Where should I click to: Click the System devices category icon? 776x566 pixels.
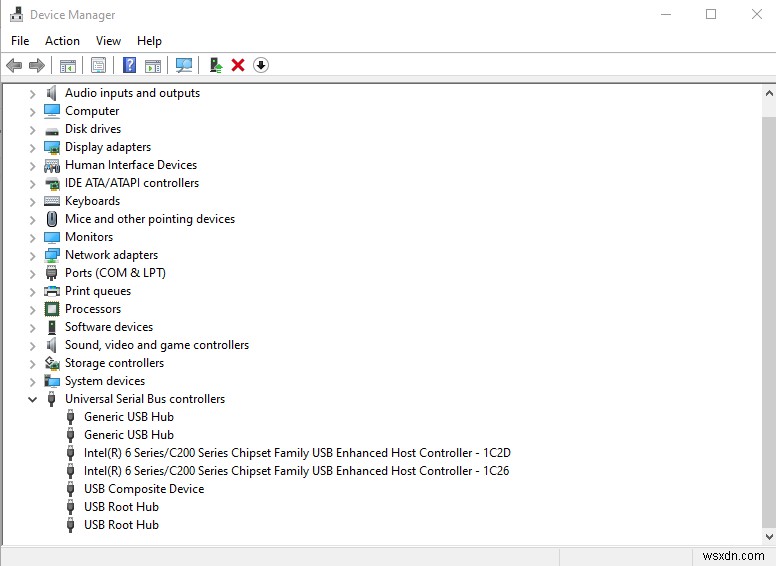coord(51,381)
